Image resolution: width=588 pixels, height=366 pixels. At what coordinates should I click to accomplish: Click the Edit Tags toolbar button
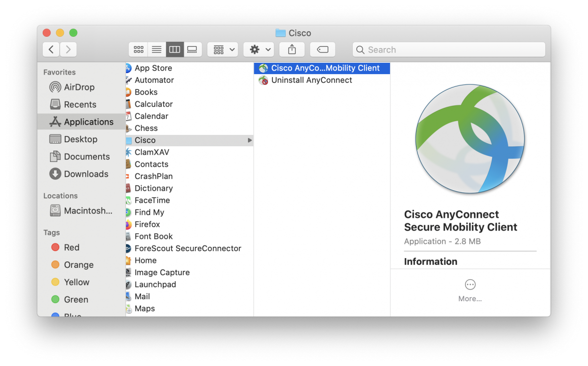(322, 50)
